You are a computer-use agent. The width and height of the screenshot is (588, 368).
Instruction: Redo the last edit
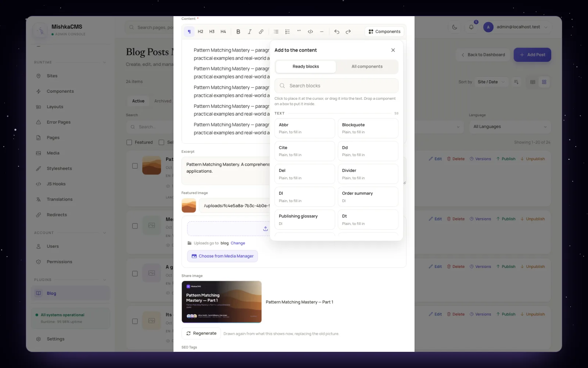click(x=348, y=32)
